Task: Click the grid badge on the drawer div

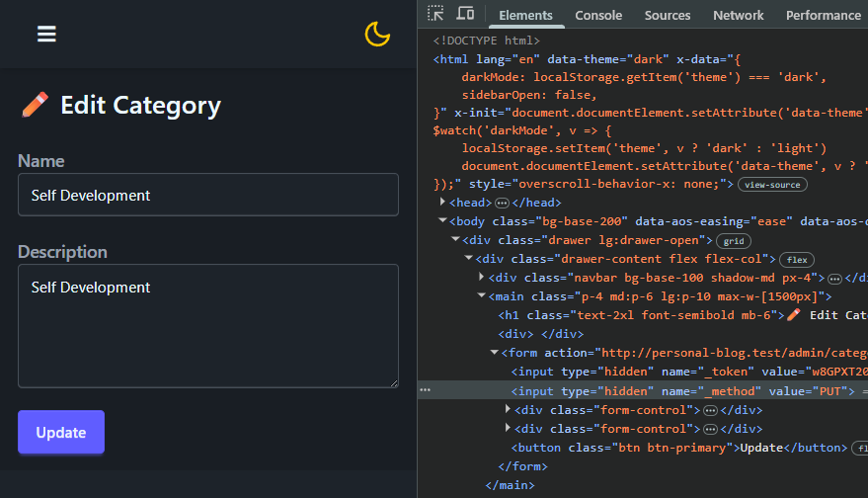Action: pos(734,241)
